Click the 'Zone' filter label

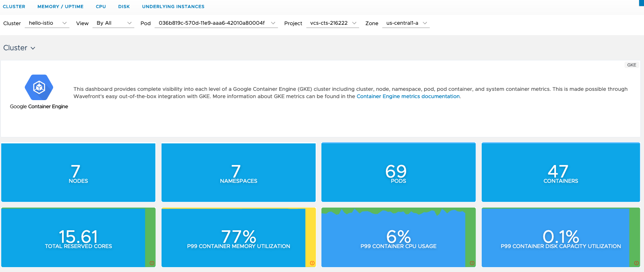pyautogui.click(x=372, y=24)
